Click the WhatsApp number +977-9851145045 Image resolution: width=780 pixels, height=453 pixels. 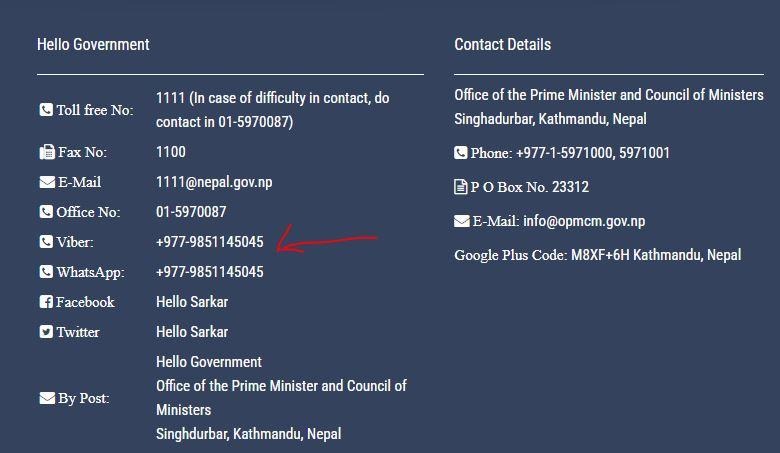pyautogui.click(x=210, y=272)
